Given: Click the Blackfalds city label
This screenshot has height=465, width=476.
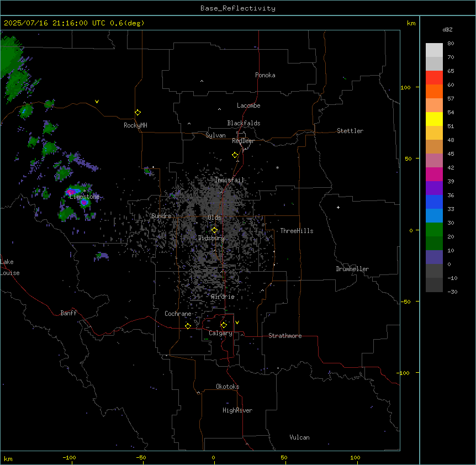Looking at the screenshot, I should coord(244,123).
